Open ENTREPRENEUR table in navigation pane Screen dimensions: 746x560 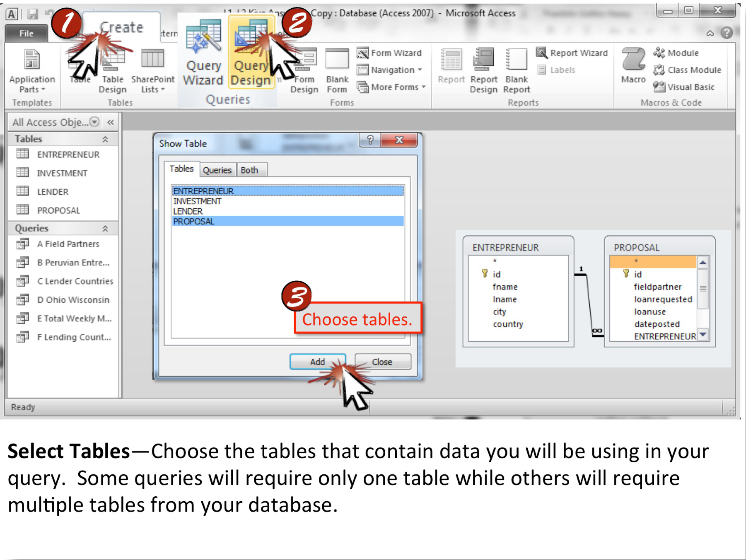click(x=63, y=154)
